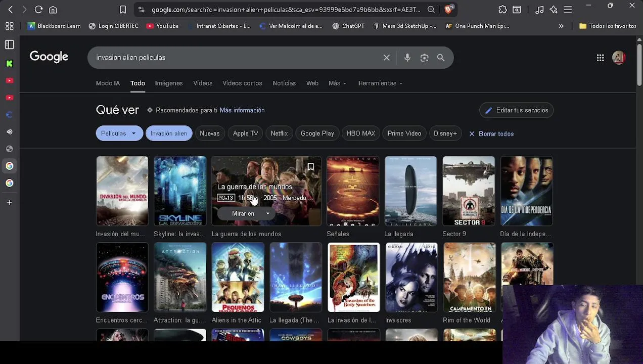Viewport: 643px width, 364px height.
Task: Show more bookmarks with double chevron
Action: click(561, 26)
